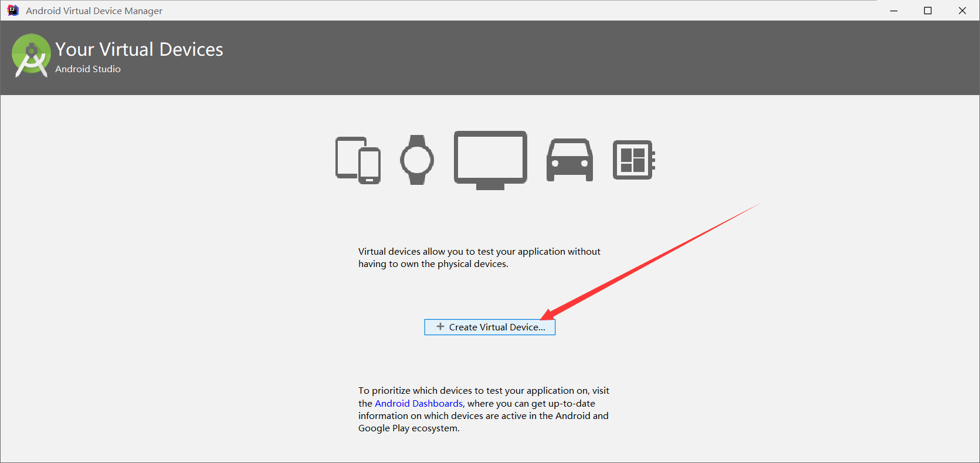
Task: Click the Create Virtual Device button
Action: pos(490,327)
